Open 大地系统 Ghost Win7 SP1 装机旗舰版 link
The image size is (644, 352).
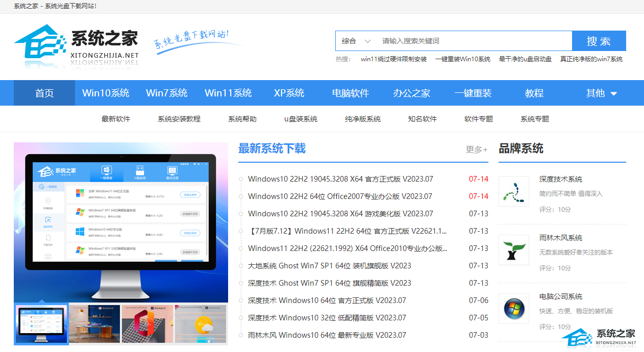pyautogui.click(x=330, y=266)
